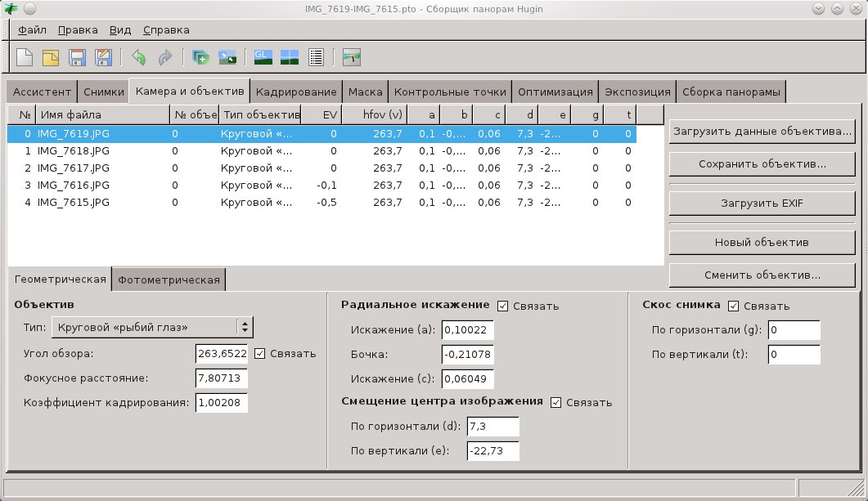
Task: Click the Save As disk-with-pencil icon
Action: click(x=103, y=57)
